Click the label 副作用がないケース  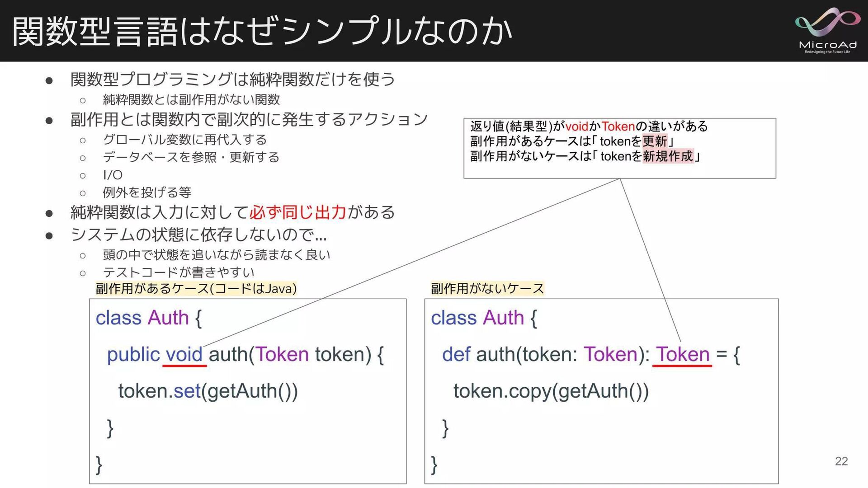[487, 288]
